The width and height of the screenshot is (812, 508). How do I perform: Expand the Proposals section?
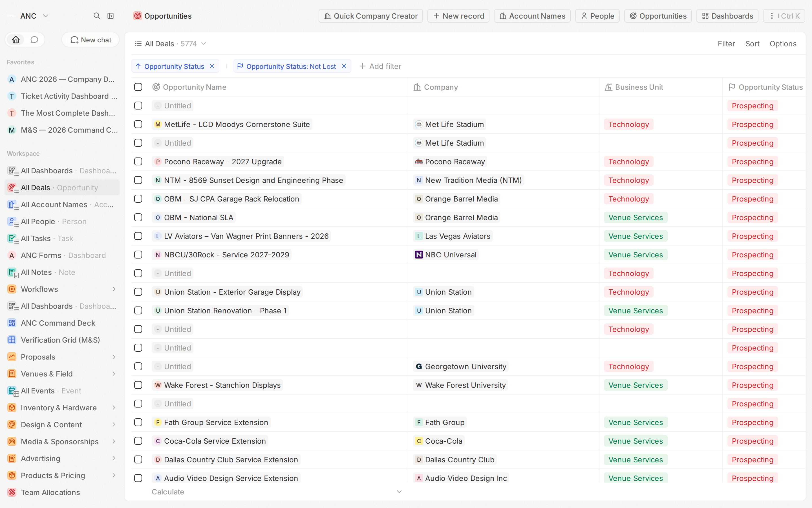coord(114,357)
